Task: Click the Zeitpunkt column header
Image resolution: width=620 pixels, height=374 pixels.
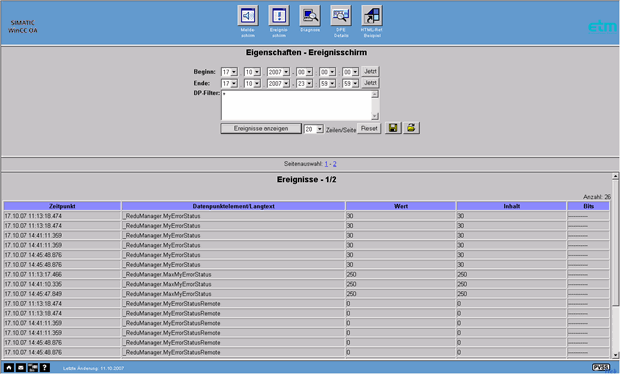Action: [x=62, y=206]
